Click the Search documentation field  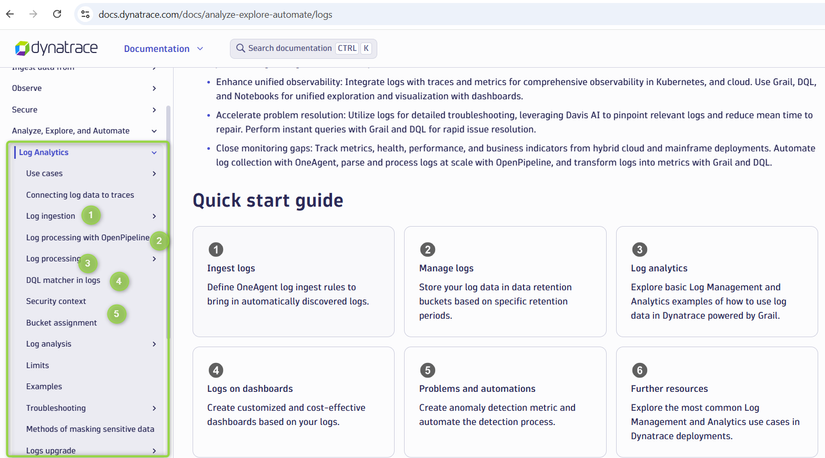tap(303, 48)
